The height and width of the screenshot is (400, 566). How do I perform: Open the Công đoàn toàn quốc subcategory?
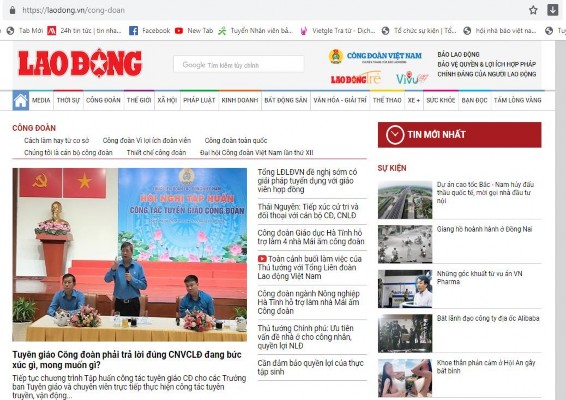236,140
